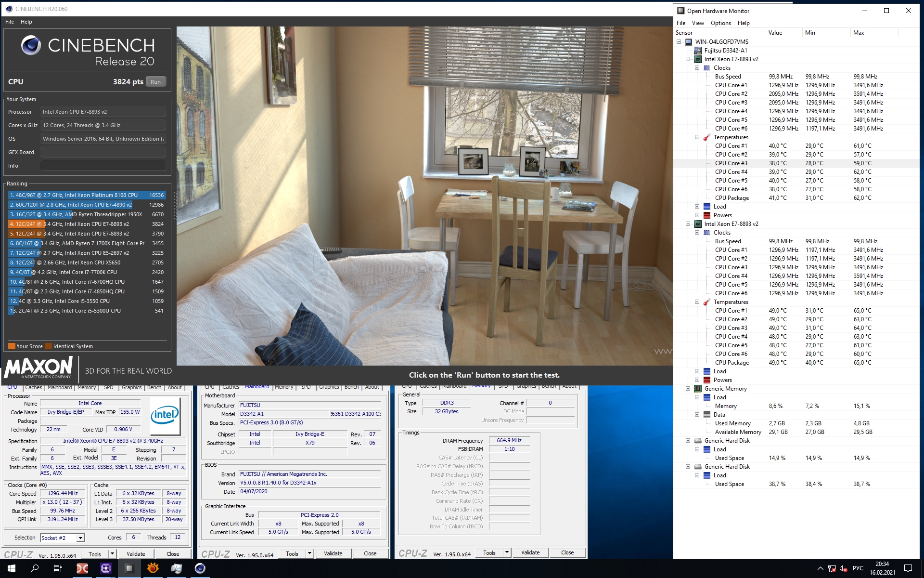Click the Sensor column header
Screen dimensions: 924x578
(x=720, y=33)
